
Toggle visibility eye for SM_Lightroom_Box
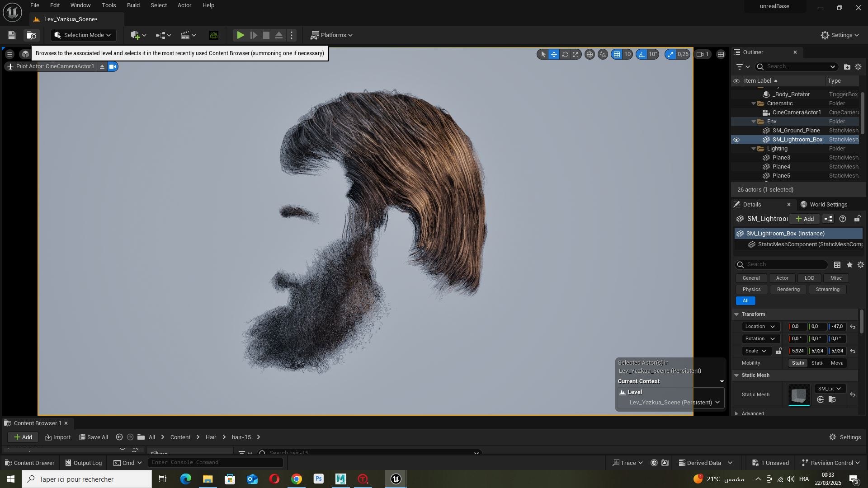(736, 140)
